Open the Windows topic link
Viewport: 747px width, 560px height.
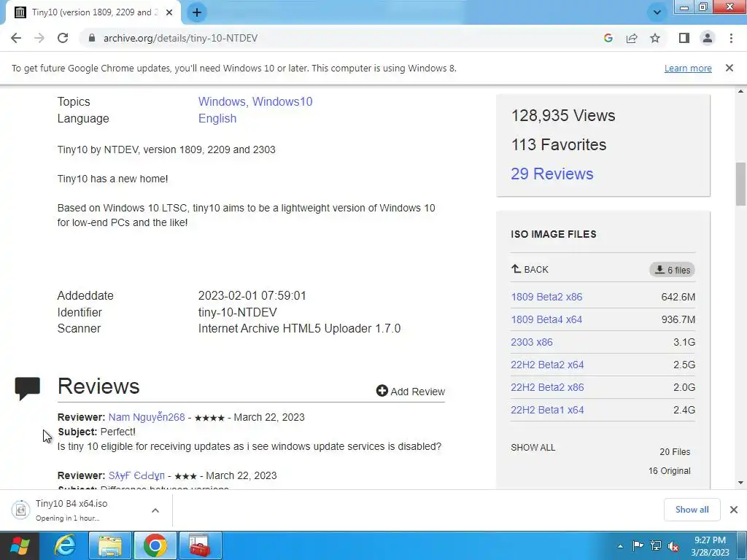[x=223, y=101]
